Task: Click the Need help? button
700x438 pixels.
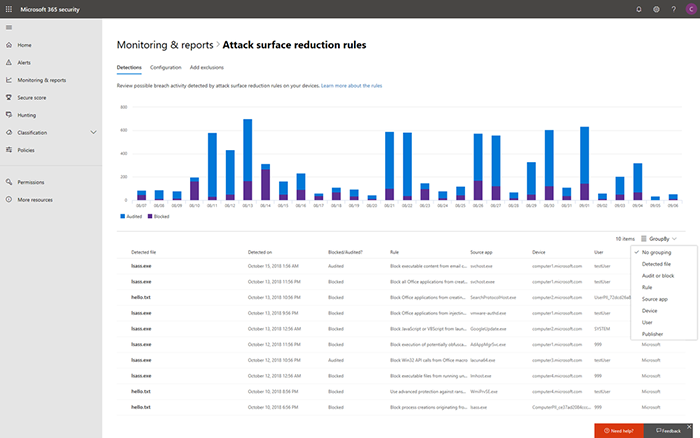Action: (620, 430)
